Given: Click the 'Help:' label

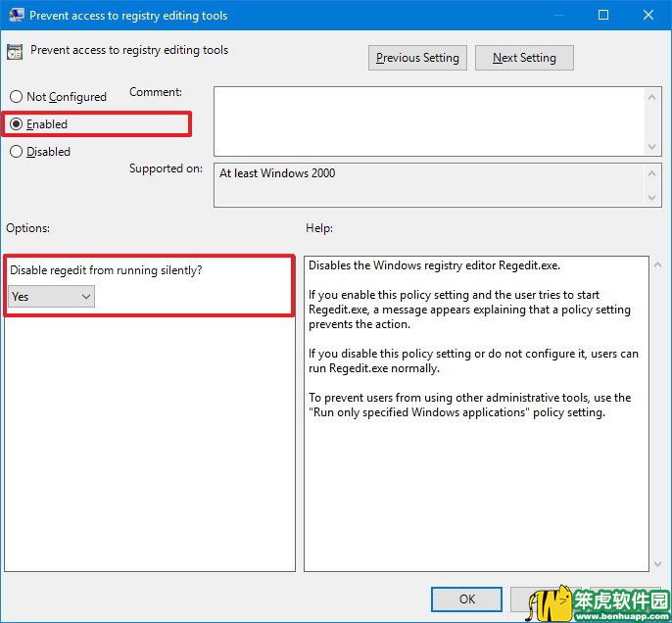Looking at the screenshot, I should pyautogui.click(x=319, y=228).
